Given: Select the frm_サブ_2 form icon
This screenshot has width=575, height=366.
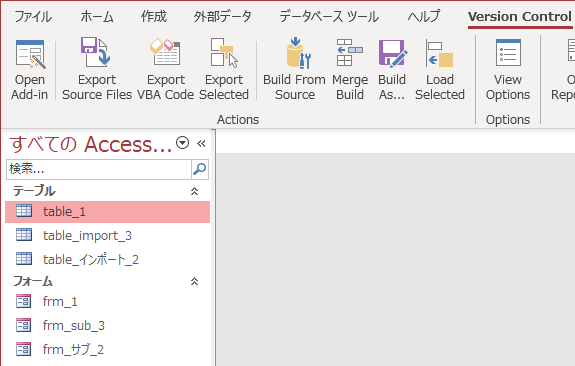Looking at the screenshot, I should [x=23, y=349].
